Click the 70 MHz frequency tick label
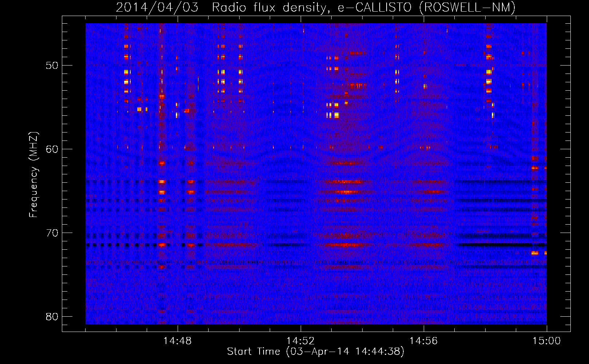 coord(52,233)
